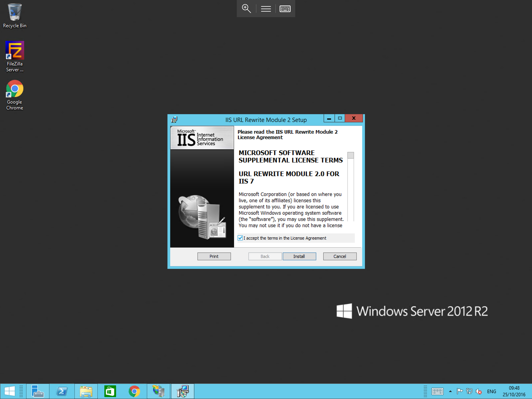Screen dimensions: 532x399
Task: Click the zoom magnifier in top toolbar
Action: coord(246,9)
